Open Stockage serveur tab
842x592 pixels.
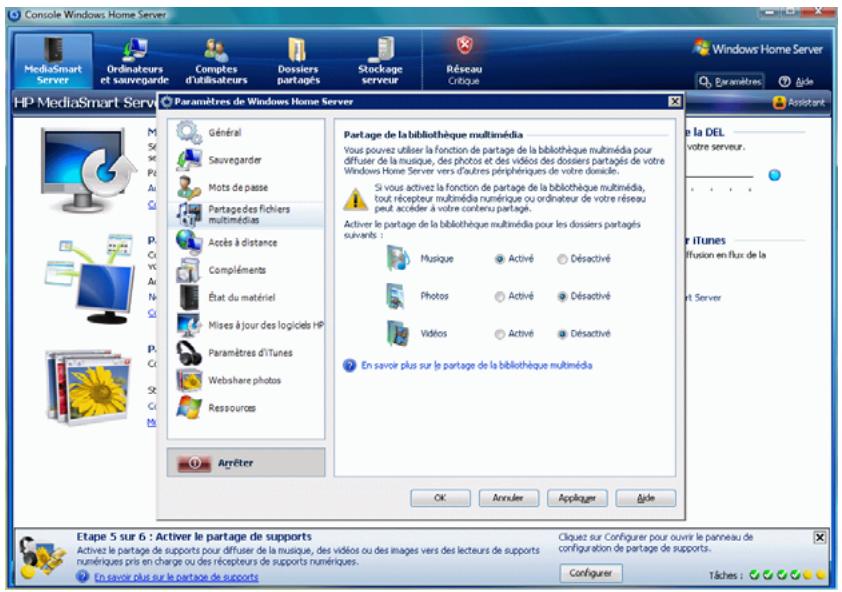click(x=380, y=61)
